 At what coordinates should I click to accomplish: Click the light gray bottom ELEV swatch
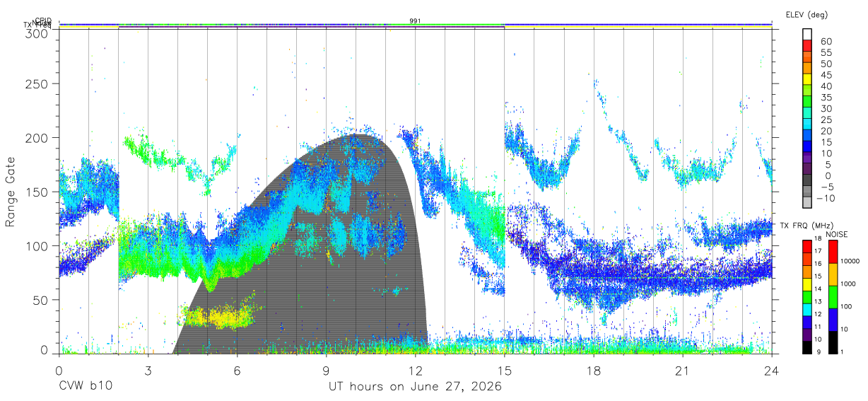click(808, 203)
